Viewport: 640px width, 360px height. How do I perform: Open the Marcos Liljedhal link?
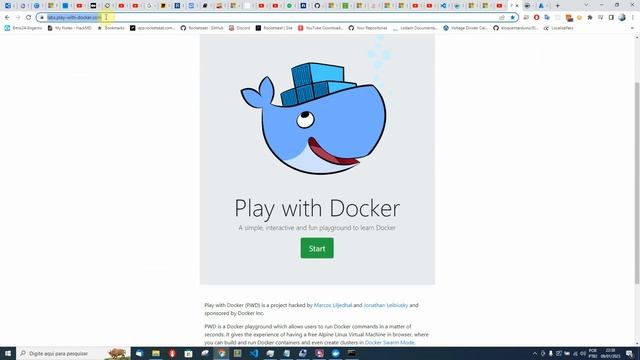click(333, 305)
